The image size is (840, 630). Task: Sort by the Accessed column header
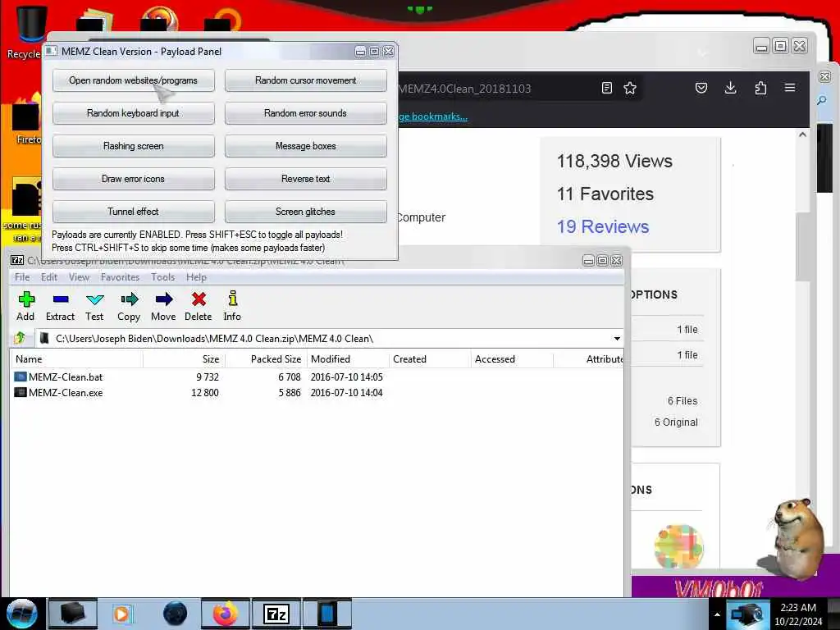pyautogui.click(x=512, y=359)
